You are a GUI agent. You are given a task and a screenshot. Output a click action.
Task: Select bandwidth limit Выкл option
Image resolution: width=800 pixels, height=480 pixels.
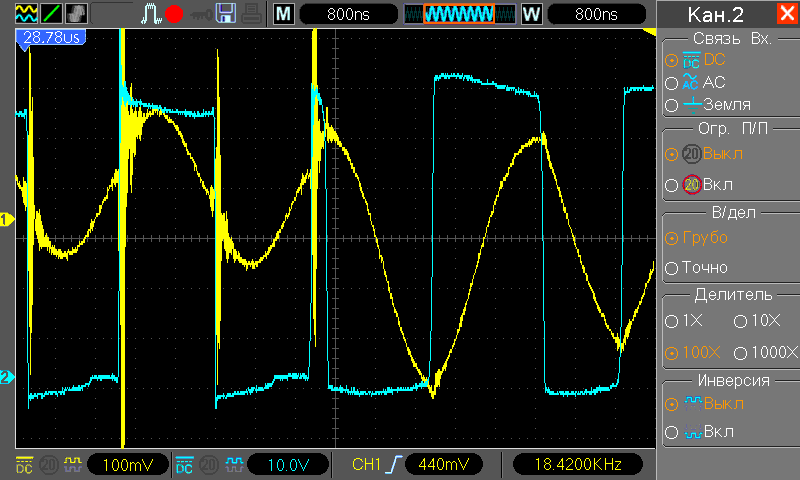click(704, 154)
